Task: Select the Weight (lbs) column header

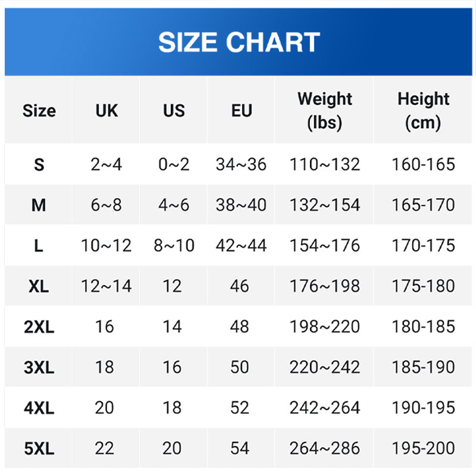Action: 324,111
